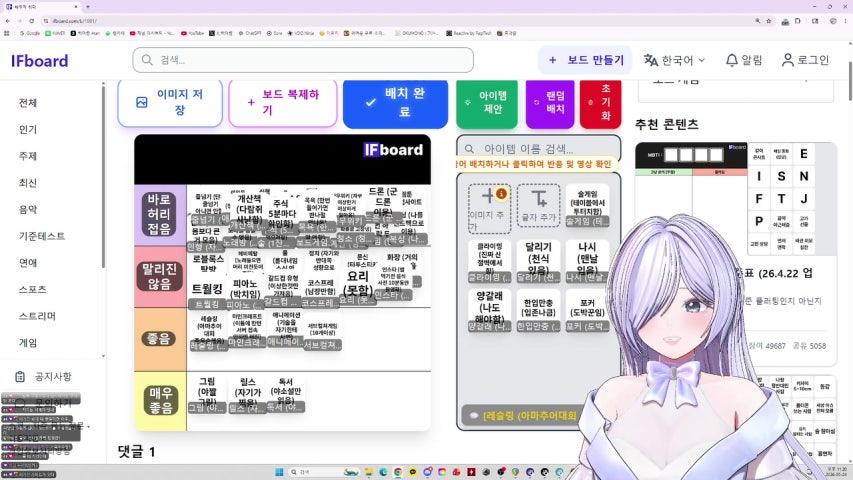
Task: Select the 포커 (도박꾼임) item tile
Action: point(587,311)
